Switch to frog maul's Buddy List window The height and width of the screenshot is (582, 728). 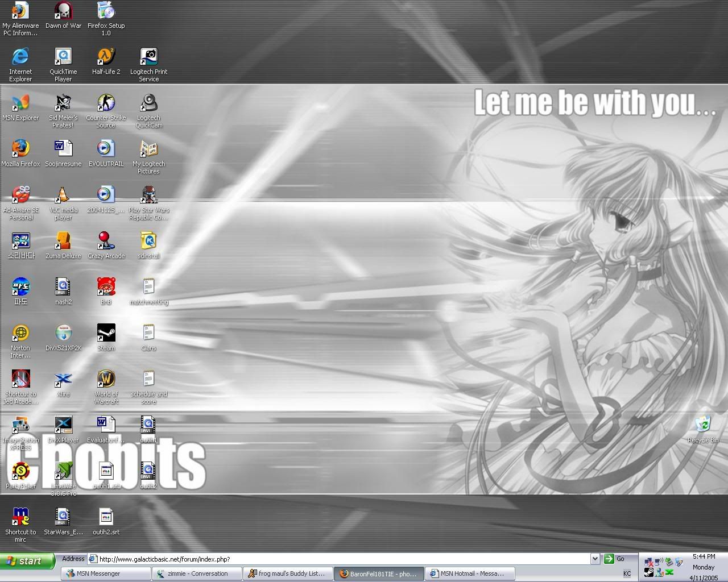[287, 573]
